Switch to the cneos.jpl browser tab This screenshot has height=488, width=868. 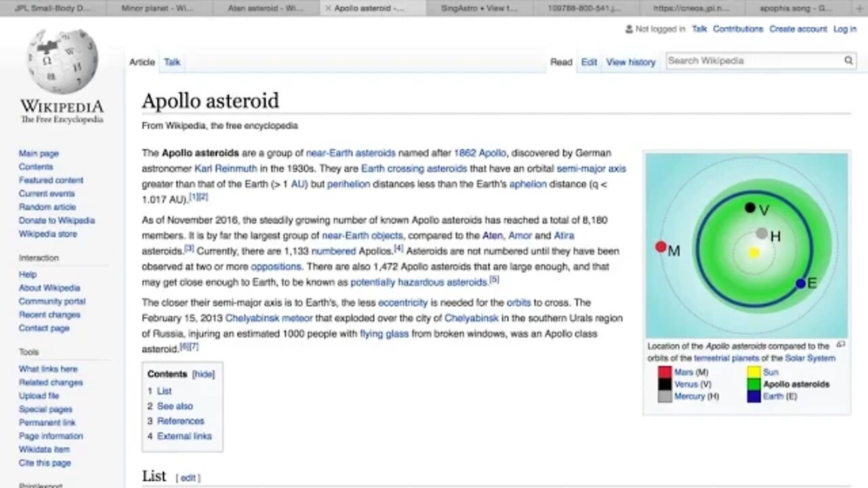click(x=693, y=8)
